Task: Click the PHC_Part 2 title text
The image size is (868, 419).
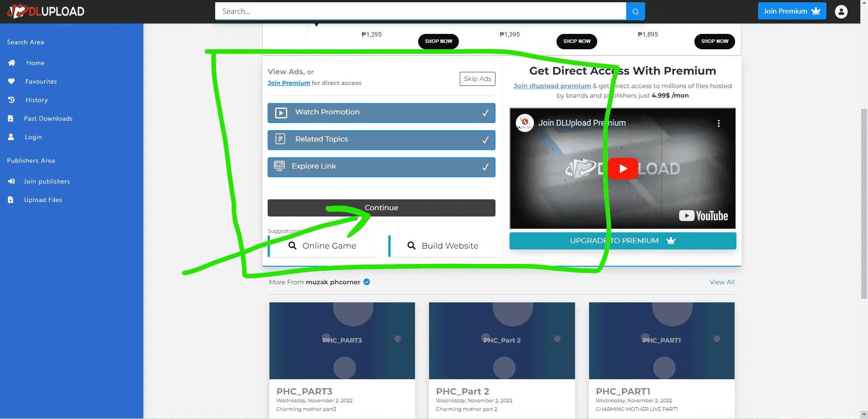Action: 462,391
